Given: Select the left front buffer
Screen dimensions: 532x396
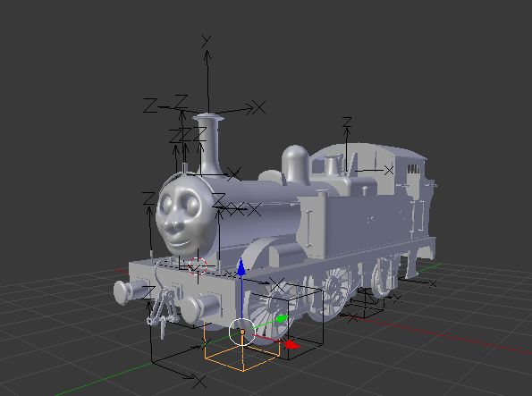Looking at the screenshot, I should point(130,291).
